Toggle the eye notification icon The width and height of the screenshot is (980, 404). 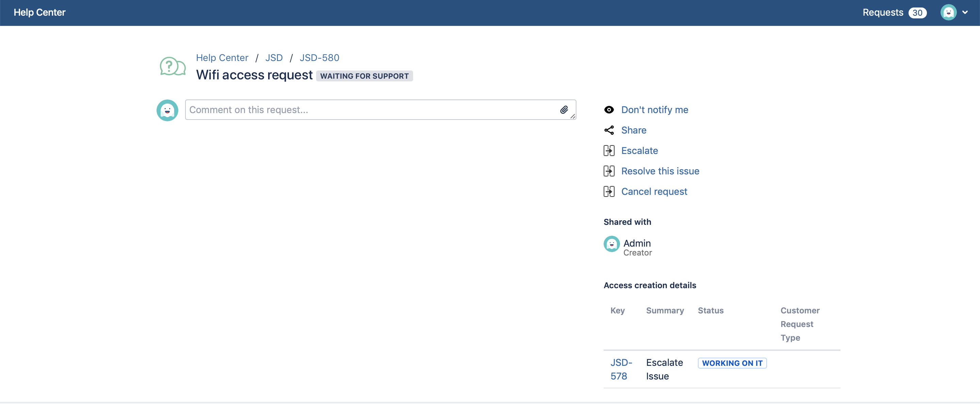(x=609, y=109)
